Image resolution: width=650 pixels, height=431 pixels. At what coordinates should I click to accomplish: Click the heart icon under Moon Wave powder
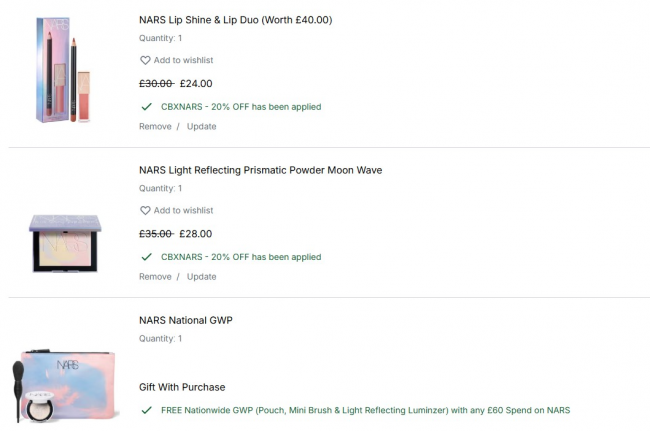(145, 211)
